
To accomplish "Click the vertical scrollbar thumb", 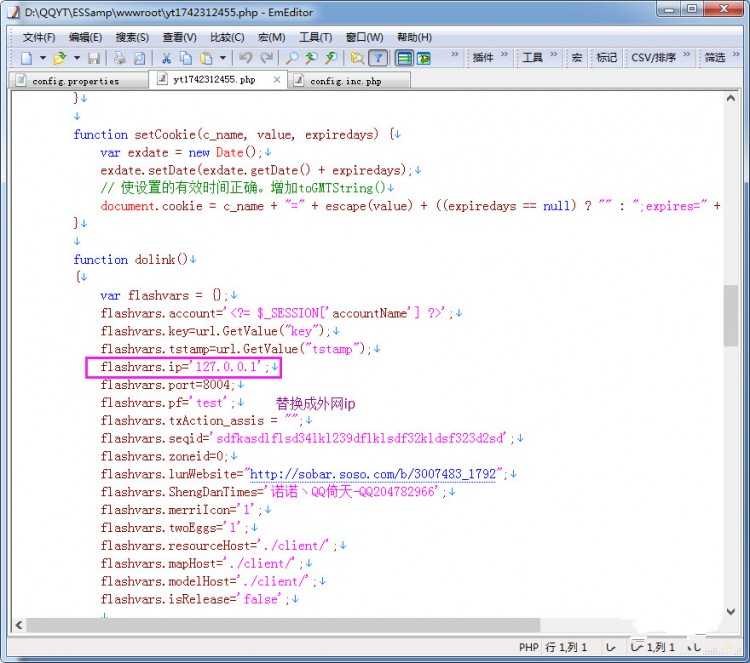I will pos(731,315).
